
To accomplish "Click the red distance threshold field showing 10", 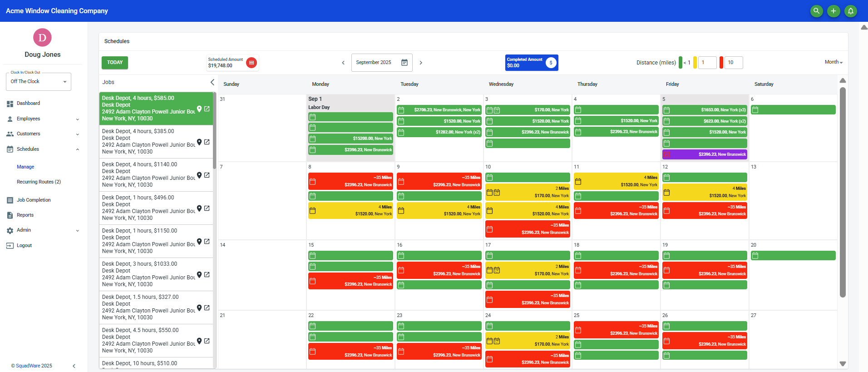I will point(734,63).
